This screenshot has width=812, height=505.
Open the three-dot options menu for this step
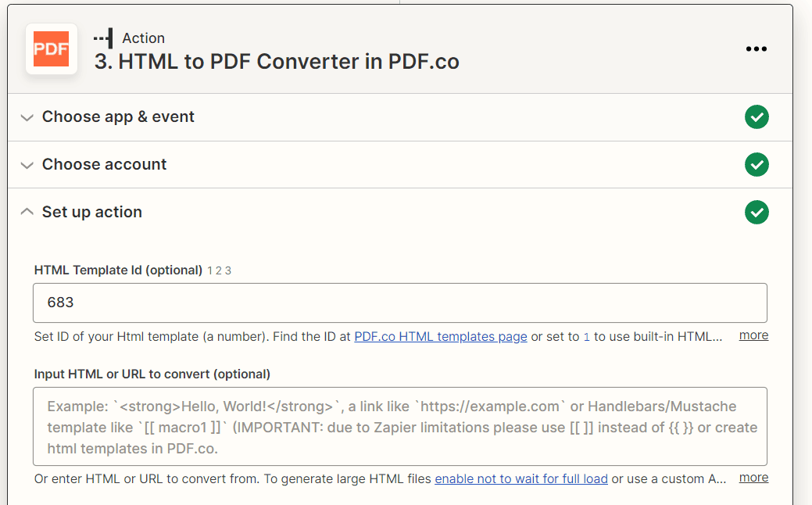coord(757,48)
